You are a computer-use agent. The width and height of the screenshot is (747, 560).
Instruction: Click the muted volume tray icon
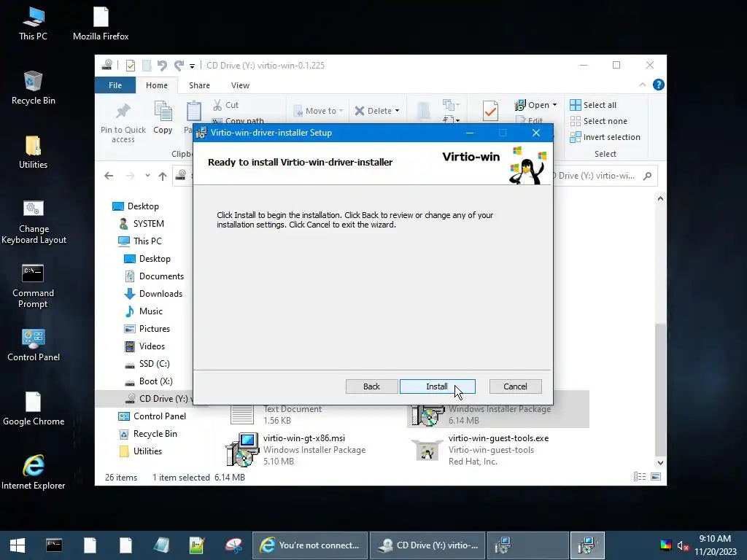(x=683, y=545)
